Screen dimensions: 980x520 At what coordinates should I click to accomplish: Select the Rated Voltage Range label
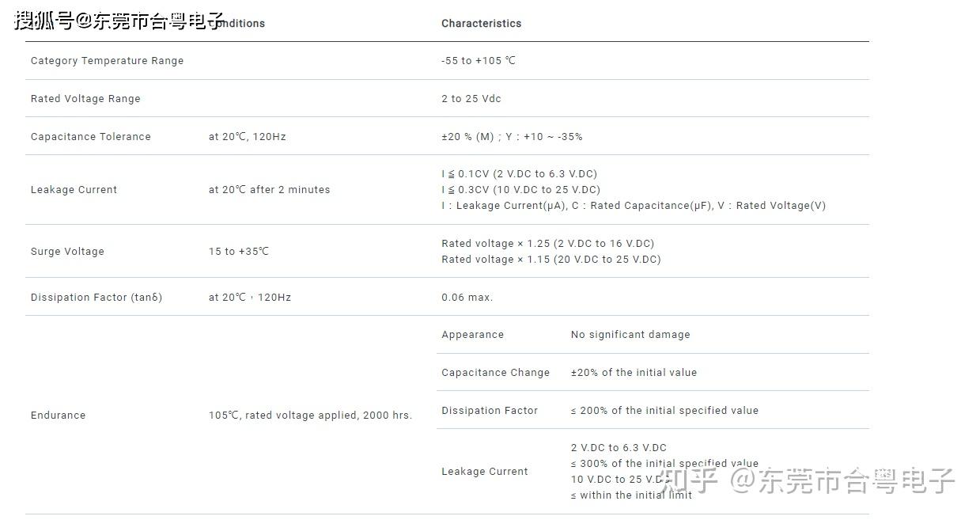85,99
